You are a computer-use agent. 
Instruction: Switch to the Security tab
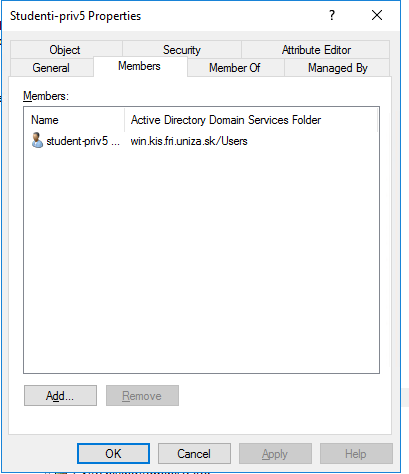tap(182, 50)
